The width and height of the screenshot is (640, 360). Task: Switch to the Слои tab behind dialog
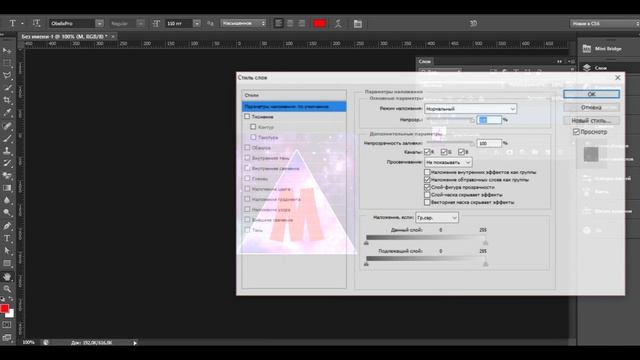click(x=424, y=61)
